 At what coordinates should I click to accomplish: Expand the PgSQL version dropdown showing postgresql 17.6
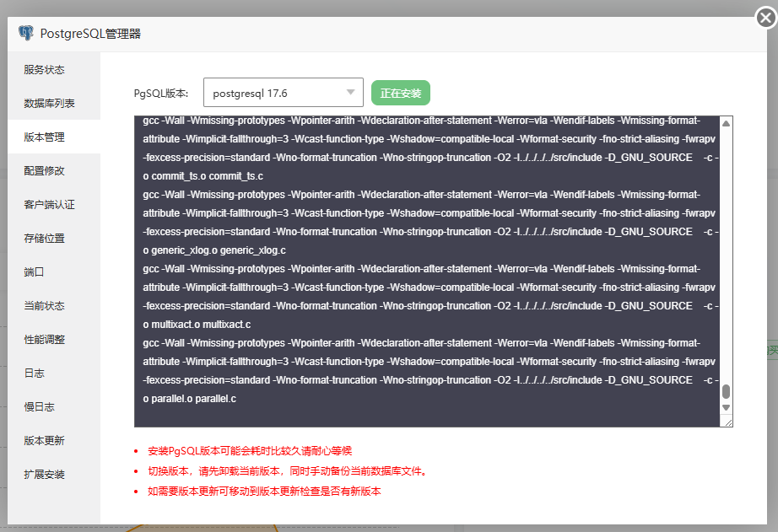(284, 93)
